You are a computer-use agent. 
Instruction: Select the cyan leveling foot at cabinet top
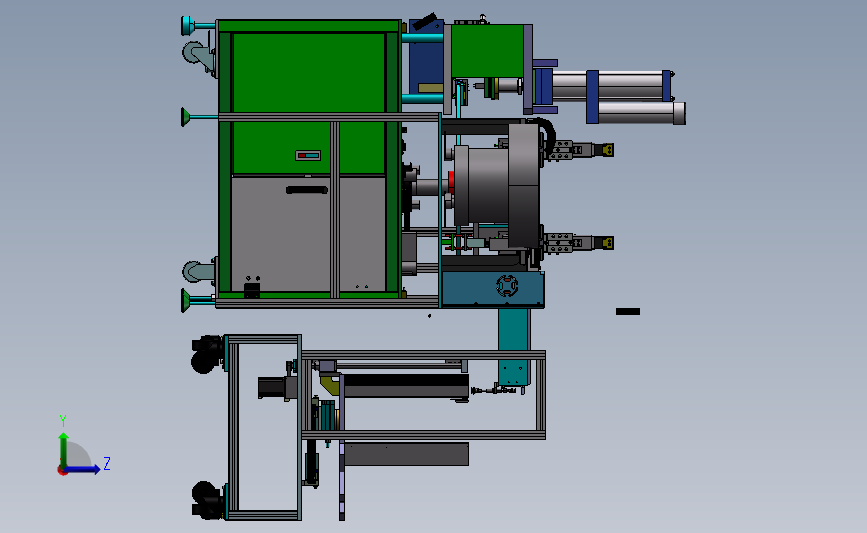pyautogui.click(x=188, y=25)
